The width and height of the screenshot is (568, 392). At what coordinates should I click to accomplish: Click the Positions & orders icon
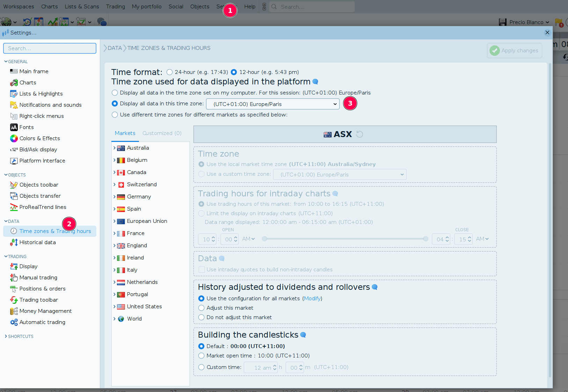point(14,289)
